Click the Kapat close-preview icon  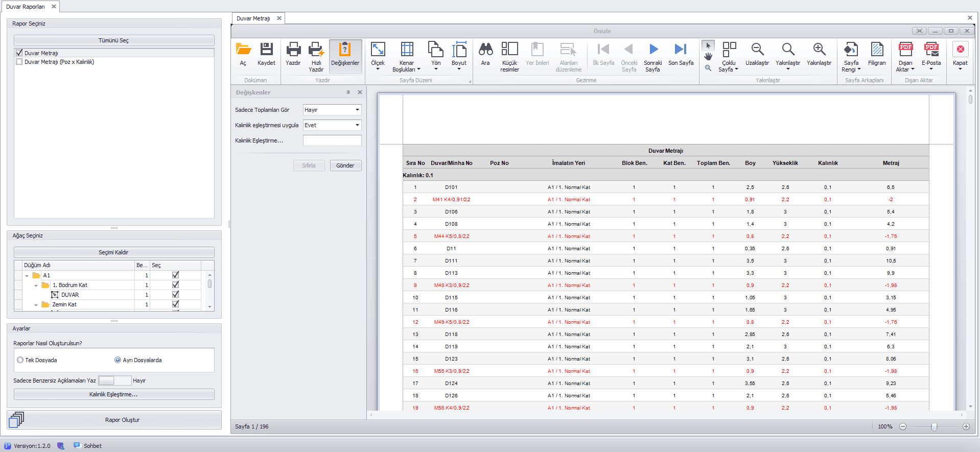[960, 49]
